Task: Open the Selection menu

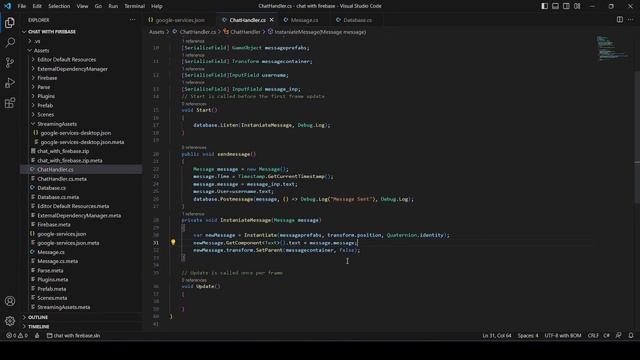Action: click(59, 6)
